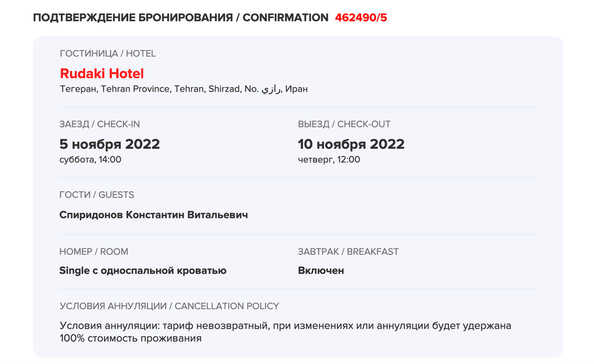594x364 pixels.
Task: Click the 'Условия аннуляции / Cancellation Policy' label
Action: [x=169, y=306]
